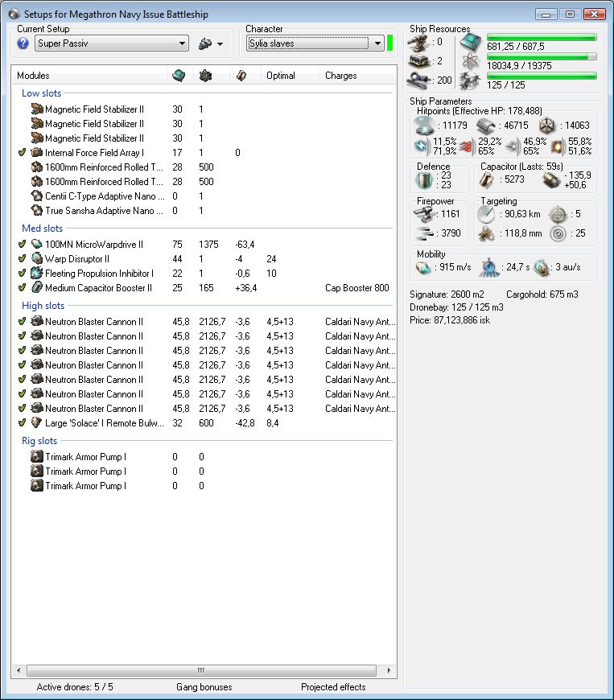Viewport: 614px width, 700px height.
Task: Select the second 1600mm Reinforced Rolled row
Action: point(204,182)
